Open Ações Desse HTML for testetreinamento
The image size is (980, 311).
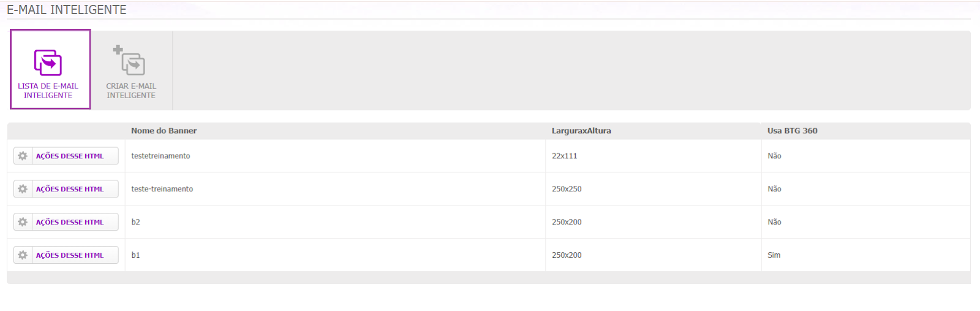70,156
